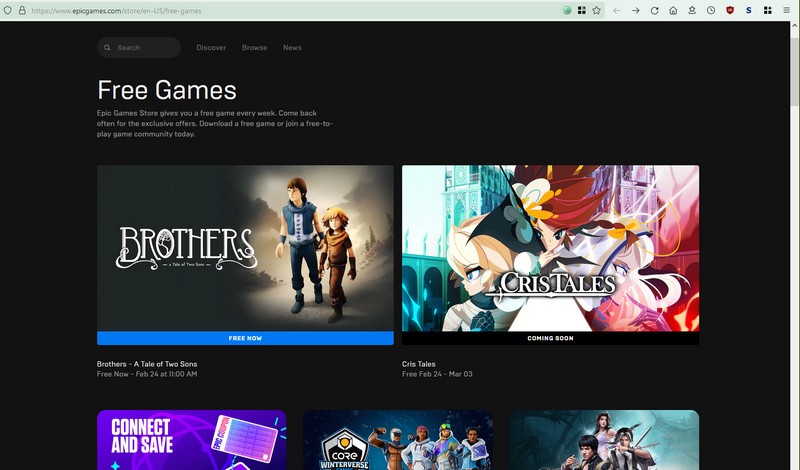Click the red uBlock shield extension icon
Viewport: 800px width, 470px height.
tap(730, 10)
